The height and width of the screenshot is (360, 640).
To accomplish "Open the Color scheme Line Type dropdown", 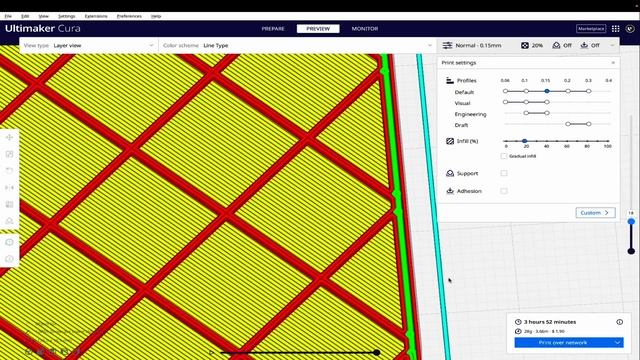I will [297, 45].
